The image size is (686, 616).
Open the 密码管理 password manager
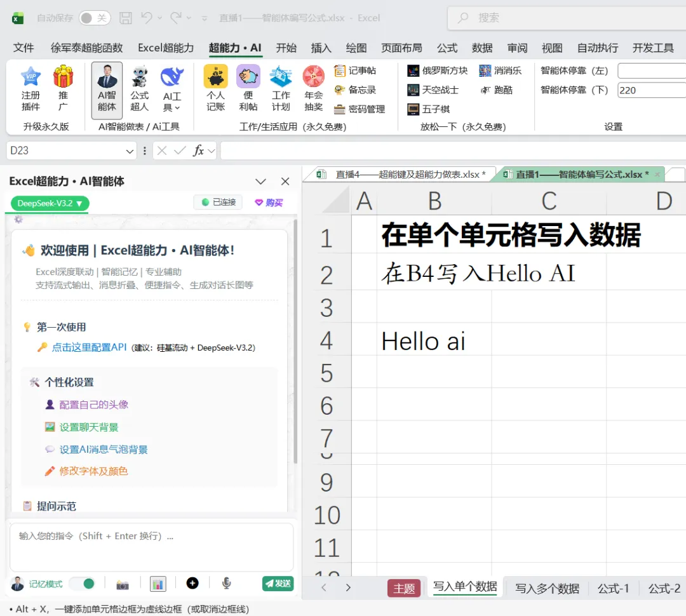359,109
